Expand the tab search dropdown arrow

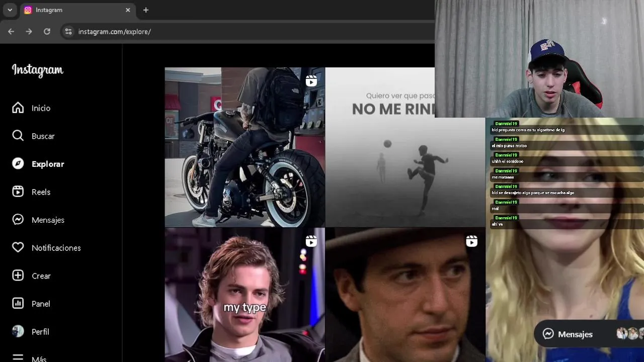[x=10, y=10]
